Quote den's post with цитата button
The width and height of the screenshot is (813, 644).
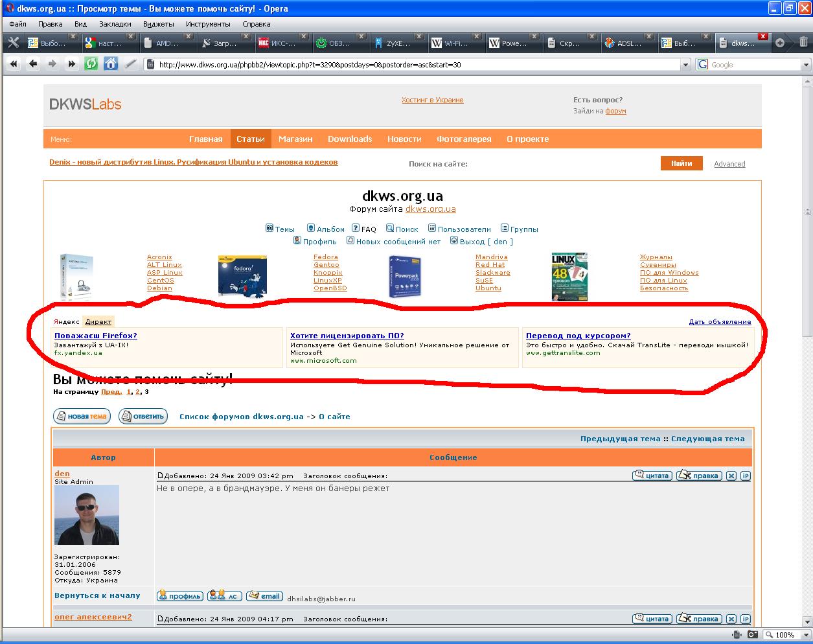652,476
